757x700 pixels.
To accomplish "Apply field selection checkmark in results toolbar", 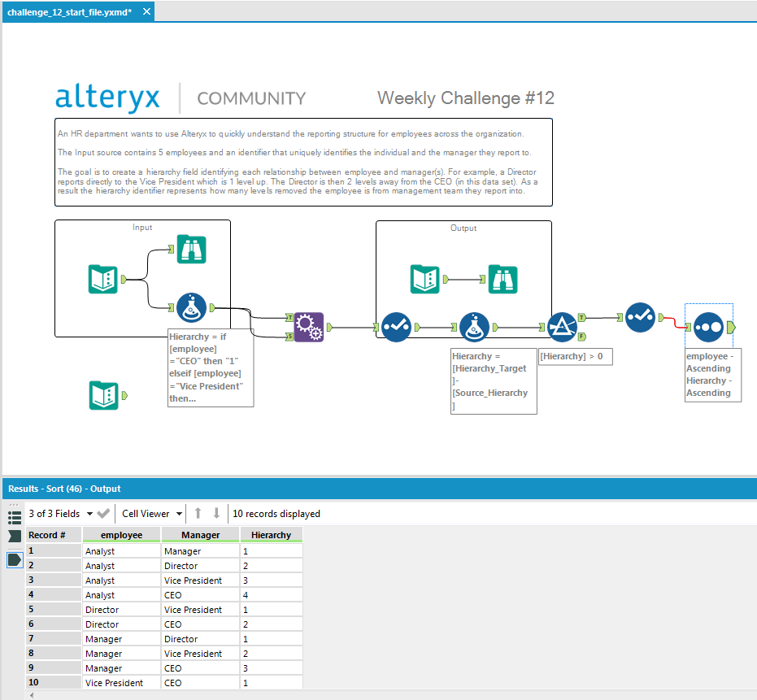I will pyautogui.click(x=103, y=514).
